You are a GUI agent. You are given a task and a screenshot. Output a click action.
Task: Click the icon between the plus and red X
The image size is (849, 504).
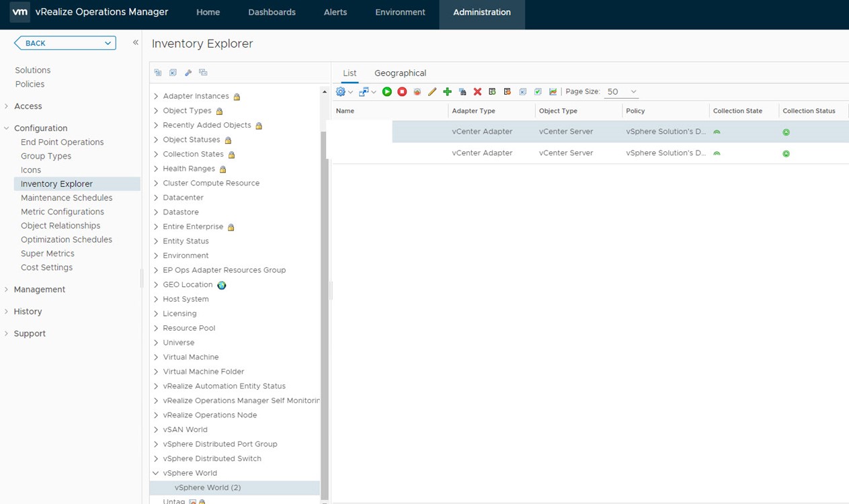click(462, 92)
